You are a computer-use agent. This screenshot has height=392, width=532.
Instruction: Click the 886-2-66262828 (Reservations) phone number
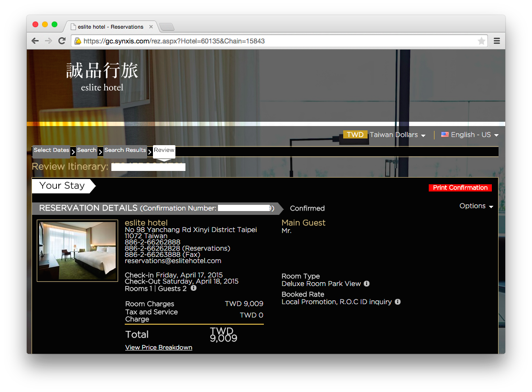pyautogui.click(x=177, y=248)
